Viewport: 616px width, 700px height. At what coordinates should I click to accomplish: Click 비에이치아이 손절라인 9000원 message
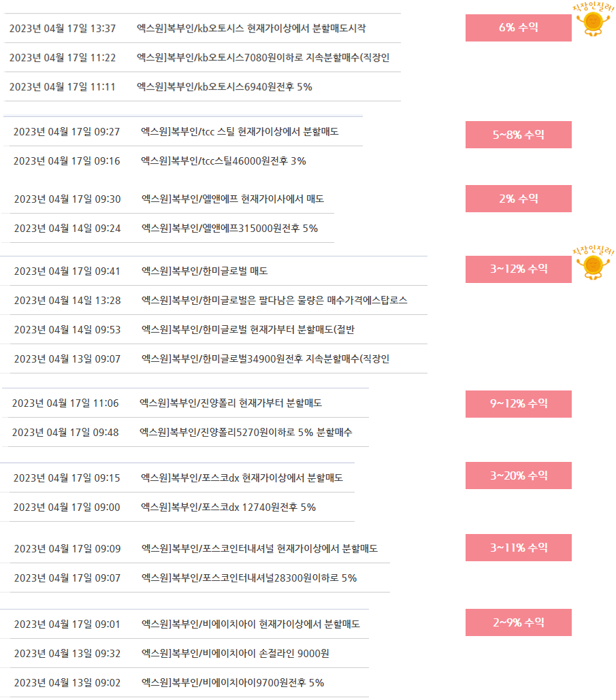(x=184, y=653)
